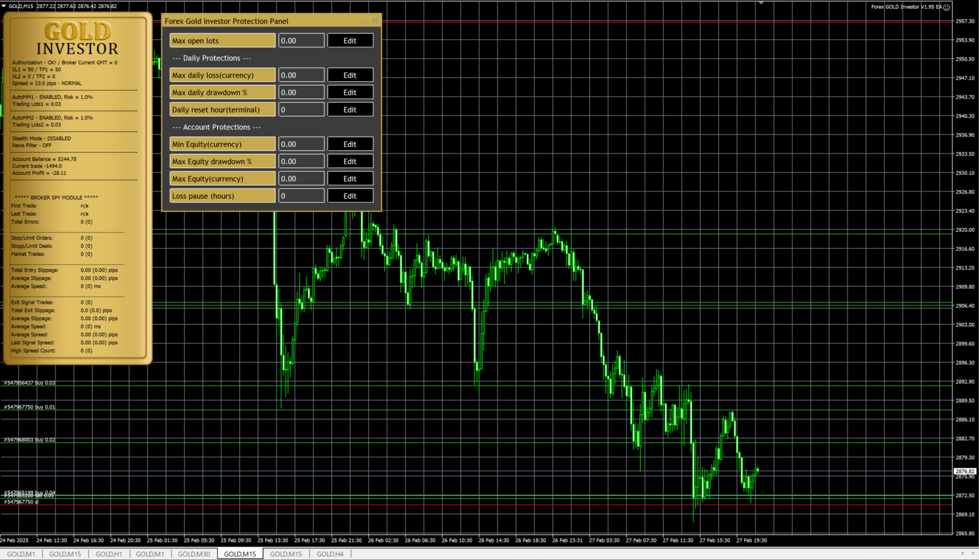The height and width of the screenshot is (560, 979).
Task: Click the chart shift triangle marker
Action: pyautogui.click(x=761, y=3)
